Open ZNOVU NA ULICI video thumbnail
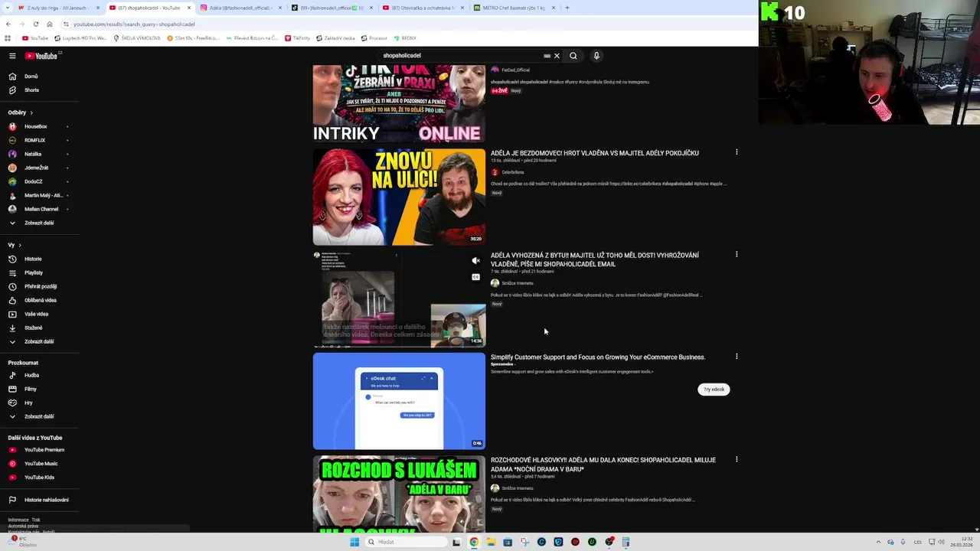The image size is (980, 551). pyautogui.click(x=399, y=197)
